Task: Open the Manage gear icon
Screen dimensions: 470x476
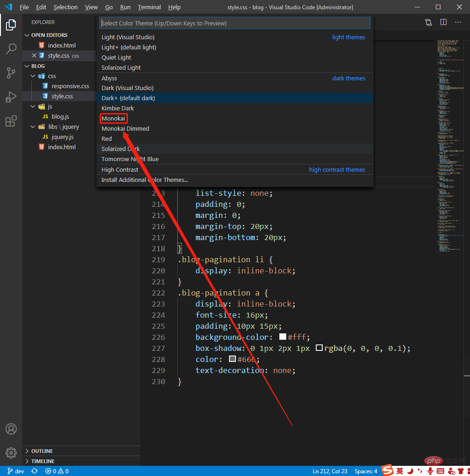Action: 11,452
